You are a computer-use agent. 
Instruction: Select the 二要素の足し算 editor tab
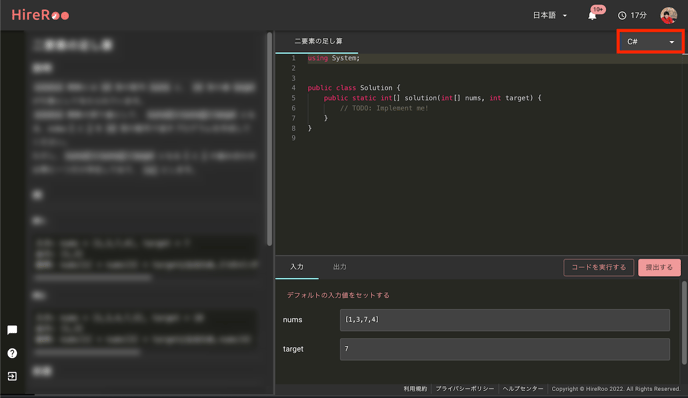(318, 41)
